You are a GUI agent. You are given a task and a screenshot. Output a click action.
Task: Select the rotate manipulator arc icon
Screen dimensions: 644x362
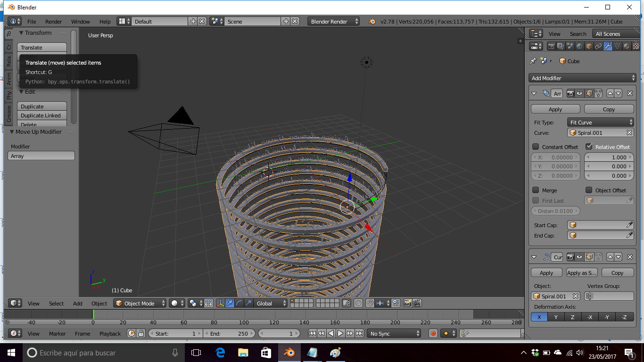pos(239,303)
